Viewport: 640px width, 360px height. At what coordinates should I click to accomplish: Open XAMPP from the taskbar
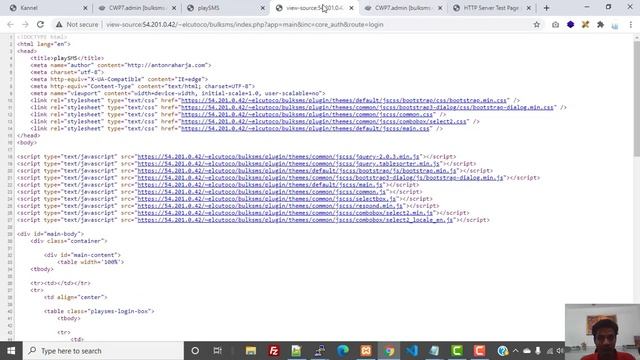[366, 351]
